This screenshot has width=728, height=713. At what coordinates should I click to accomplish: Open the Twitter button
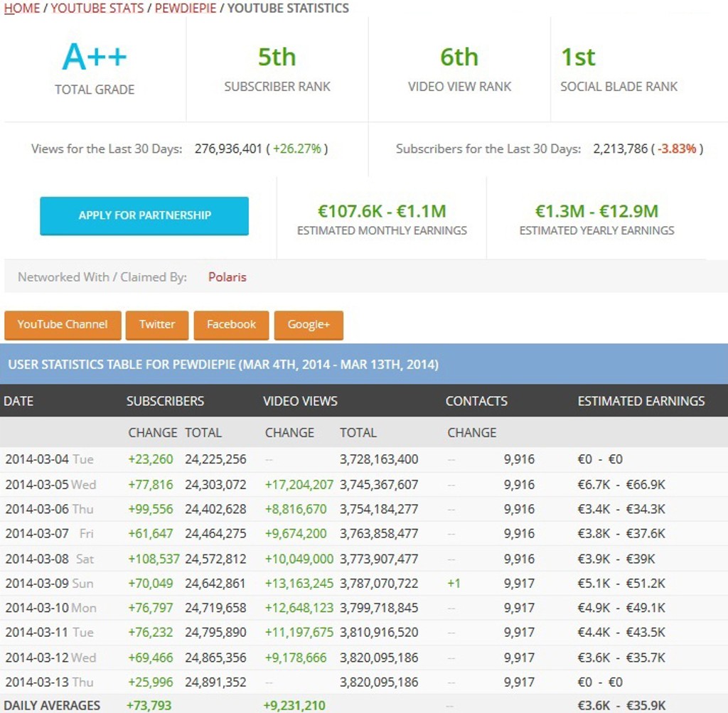(x=157, y=325)
